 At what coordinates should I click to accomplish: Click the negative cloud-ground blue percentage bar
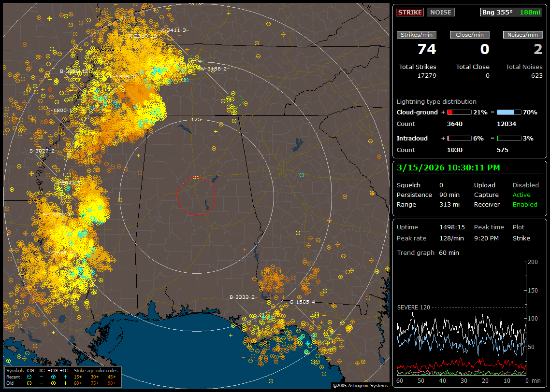[x=509, y=112]
